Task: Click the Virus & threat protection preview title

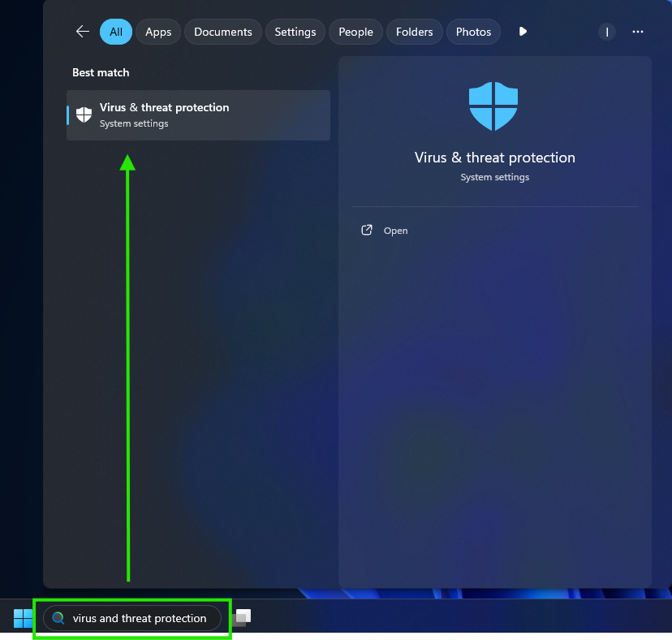Action: (x=494, y=158)
